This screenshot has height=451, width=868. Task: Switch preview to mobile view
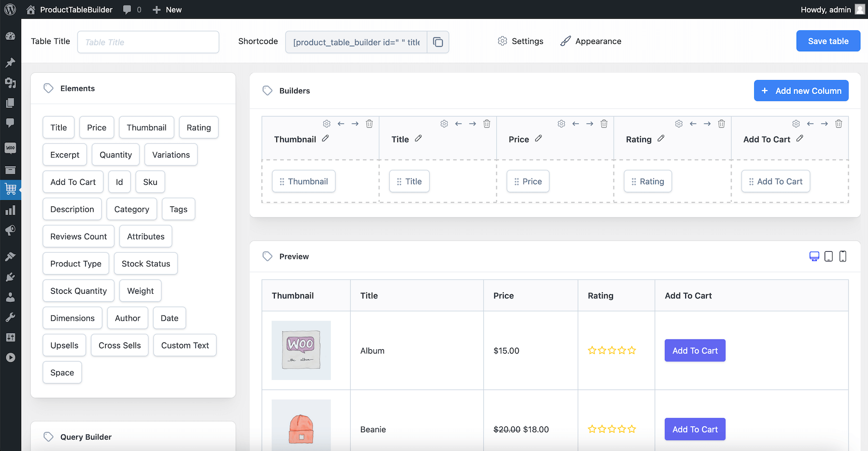tap(842, 256)
